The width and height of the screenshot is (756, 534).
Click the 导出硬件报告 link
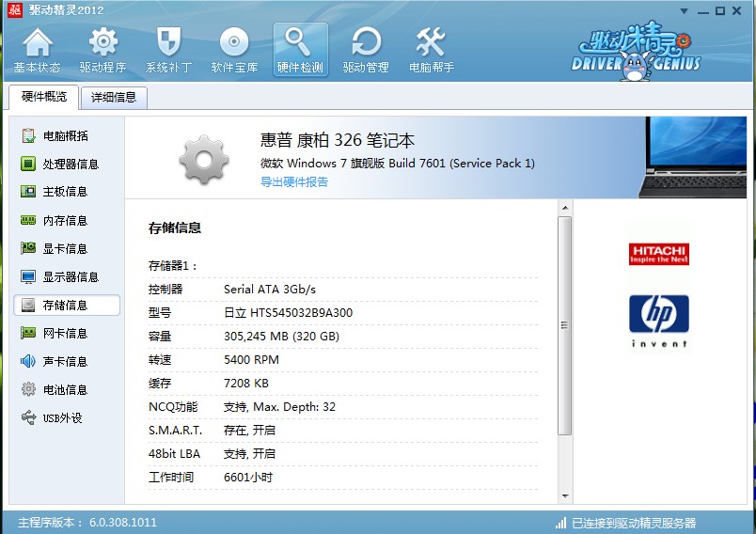click(x=294, y=181)
